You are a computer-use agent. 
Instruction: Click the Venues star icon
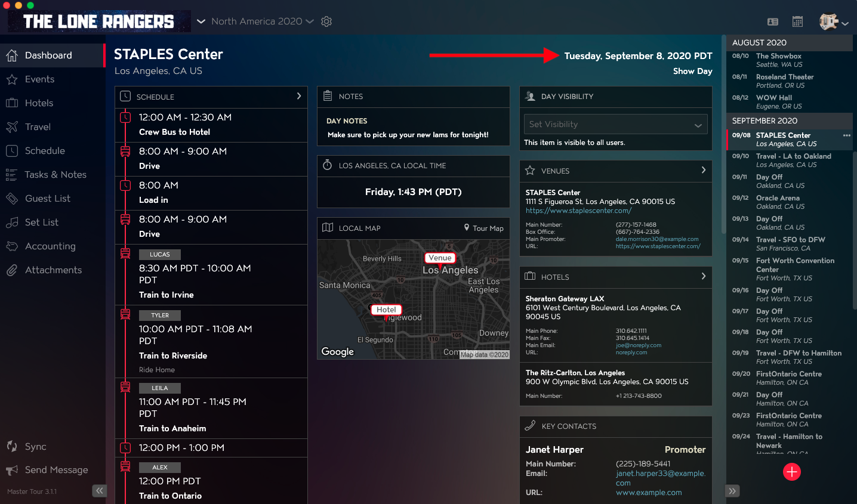(x=530, y=171)
